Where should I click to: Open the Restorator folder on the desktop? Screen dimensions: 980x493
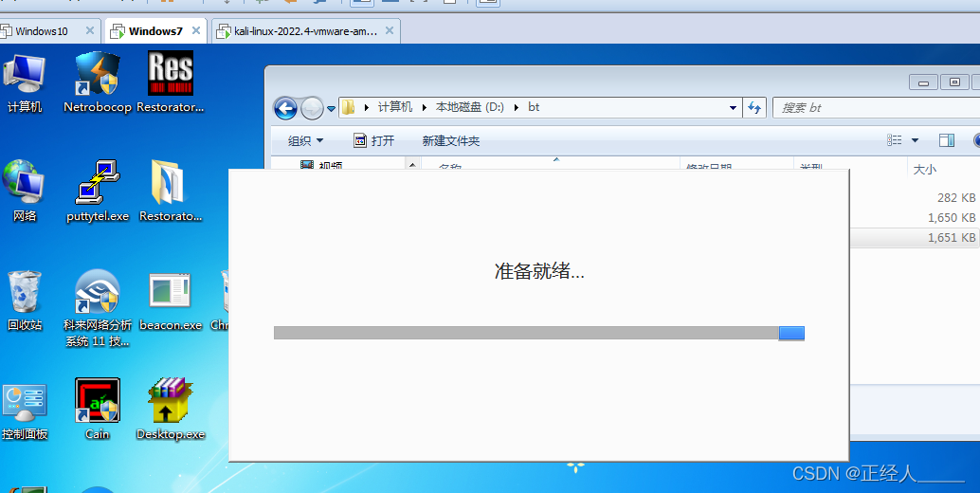[170, 191]
